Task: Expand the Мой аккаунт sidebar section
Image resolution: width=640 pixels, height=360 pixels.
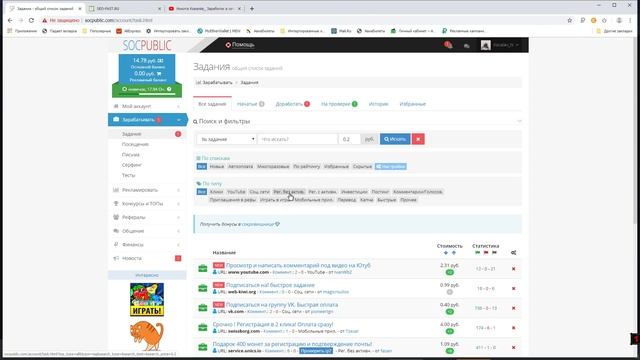Action: (147, 106)
